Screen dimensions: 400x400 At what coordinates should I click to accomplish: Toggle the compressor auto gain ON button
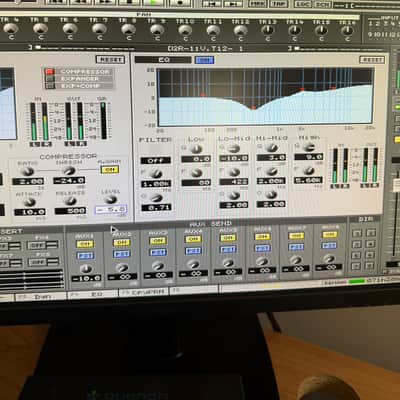110,170
